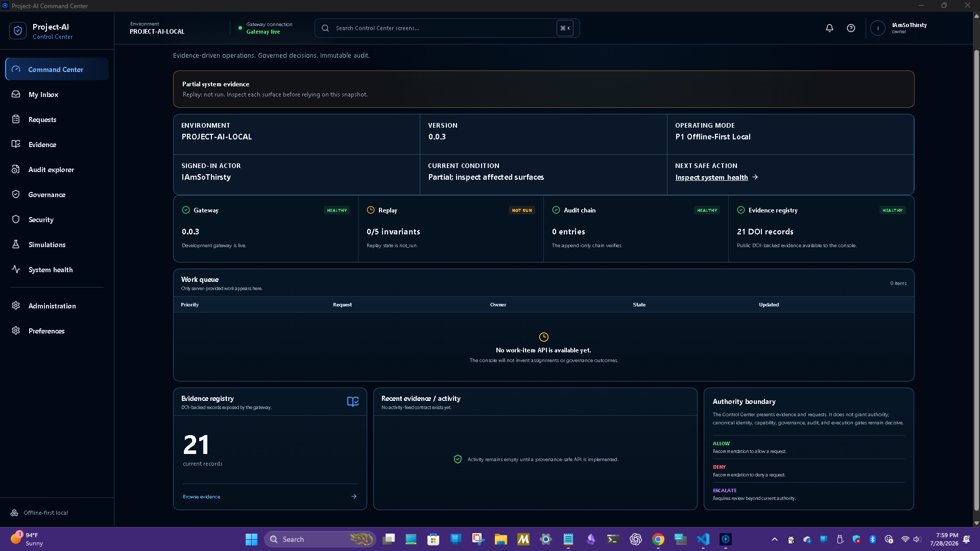This screenshot has height=551, width=980.
Task: Click the Simulations flask icon
Action: tap(16, 245)
